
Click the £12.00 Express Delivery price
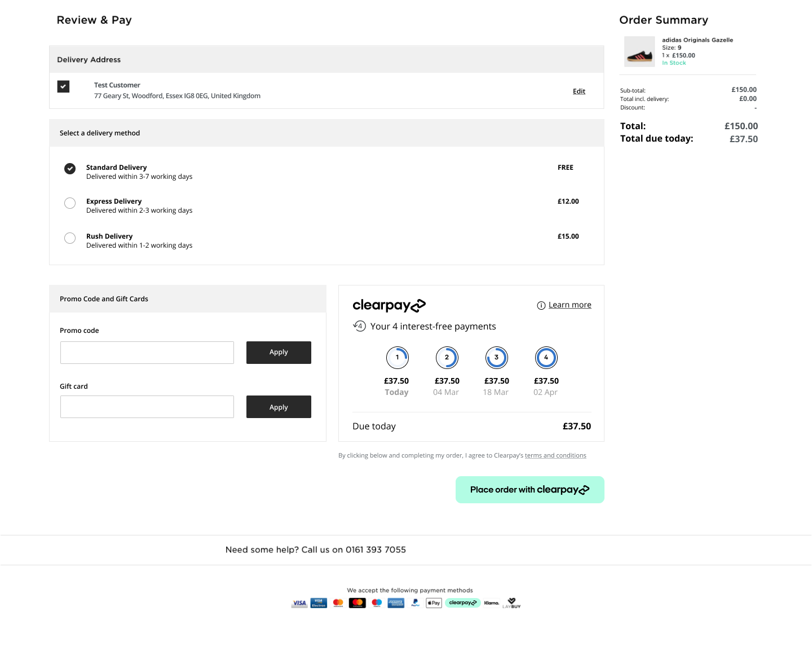(x=568, y=201)
